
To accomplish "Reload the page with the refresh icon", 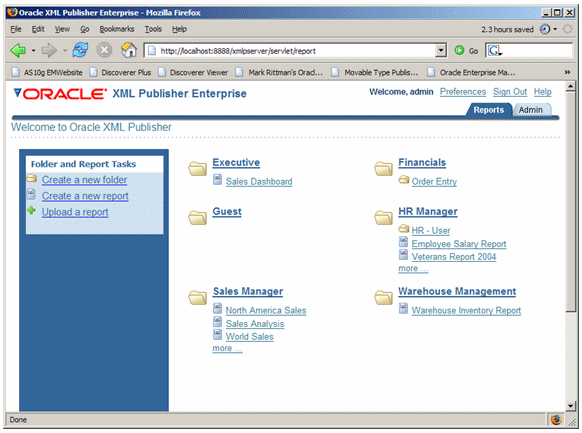I will pyautogui.click(x=80, y=50).
